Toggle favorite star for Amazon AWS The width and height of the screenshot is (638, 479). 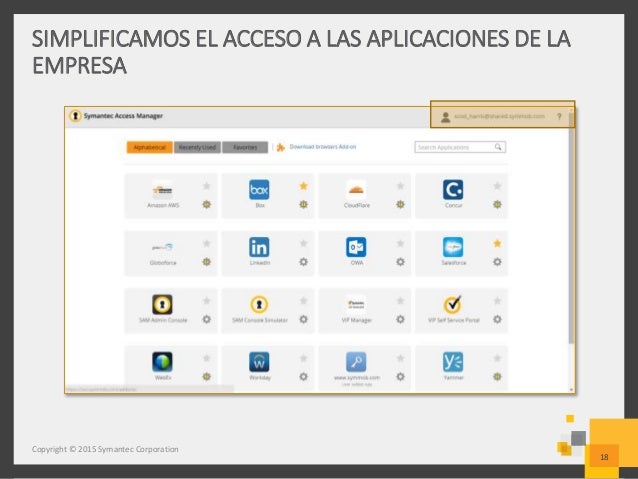tap(207, 186)
